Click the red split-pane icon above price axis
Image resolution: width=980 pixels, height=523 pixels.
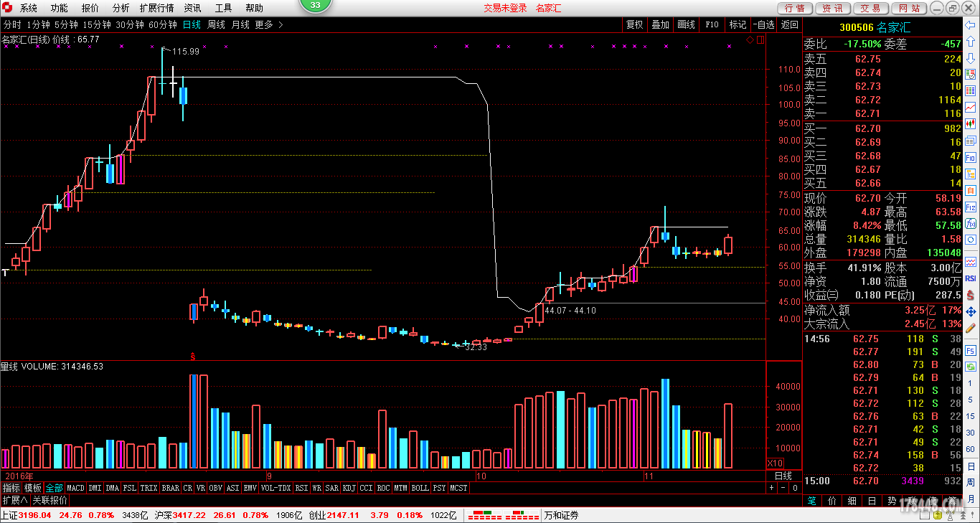(760, 40)
